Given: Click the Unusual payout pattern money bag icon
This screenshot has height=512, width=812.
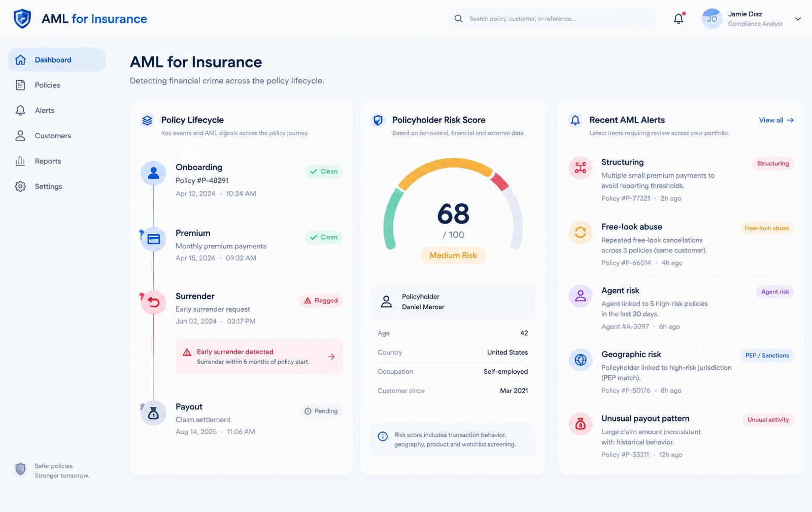Looking at the screenshot, I should click(x=581, y=424).
